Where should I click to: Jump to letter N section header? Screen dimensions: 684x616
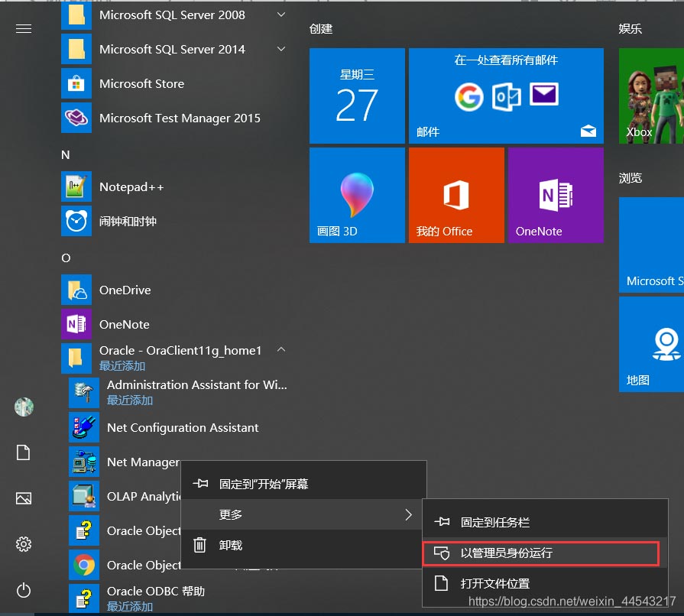click(66, 155)
